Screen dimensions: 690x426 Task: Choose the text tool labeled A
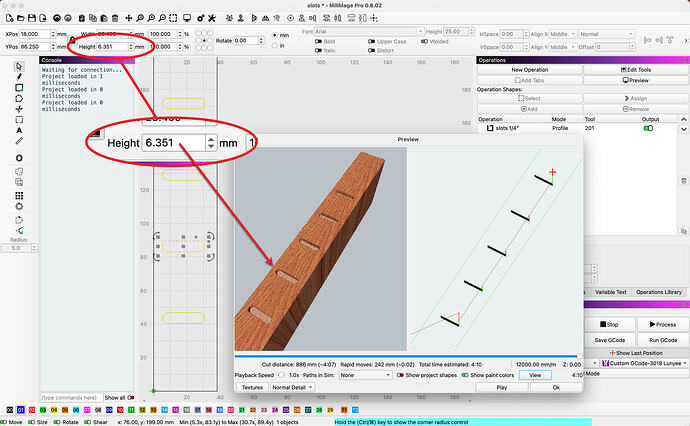[x=19, y=131]
